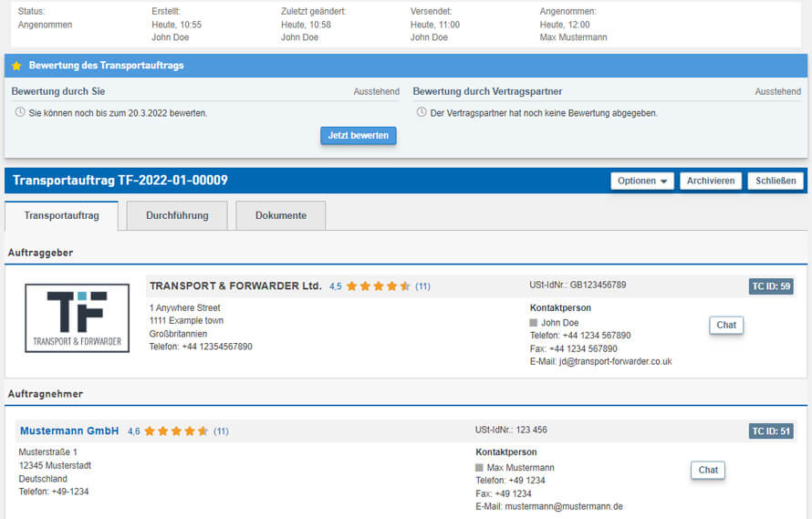Open the Mustermann GmbH company link
The width and height of the screenshot is (812, 519).
tap(69, 431)
